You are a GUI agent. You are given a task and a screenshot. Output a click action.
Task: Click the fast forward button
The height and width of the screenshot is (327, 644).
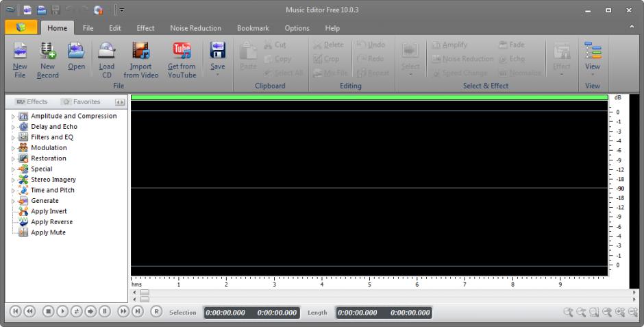(x=123, y=311)
